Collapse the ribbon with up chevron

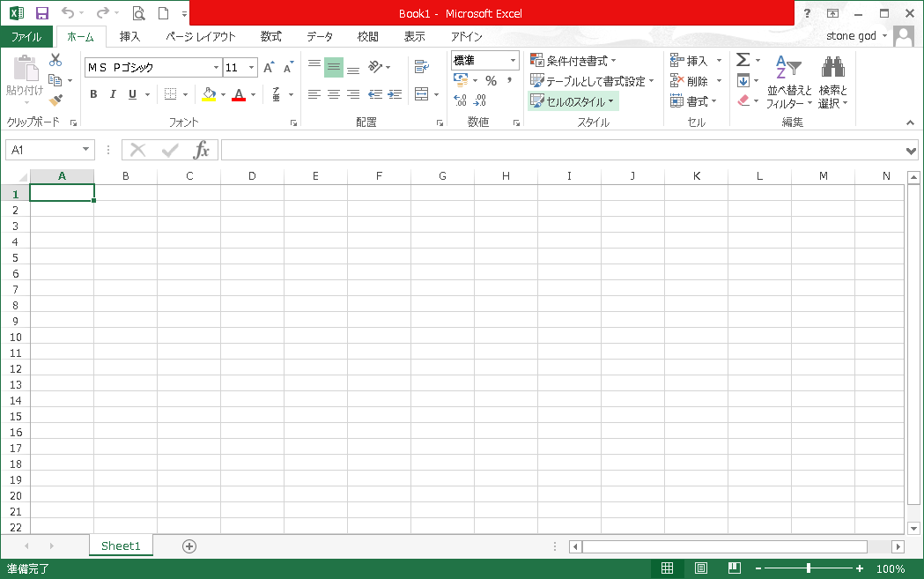(x=911, y=122)
